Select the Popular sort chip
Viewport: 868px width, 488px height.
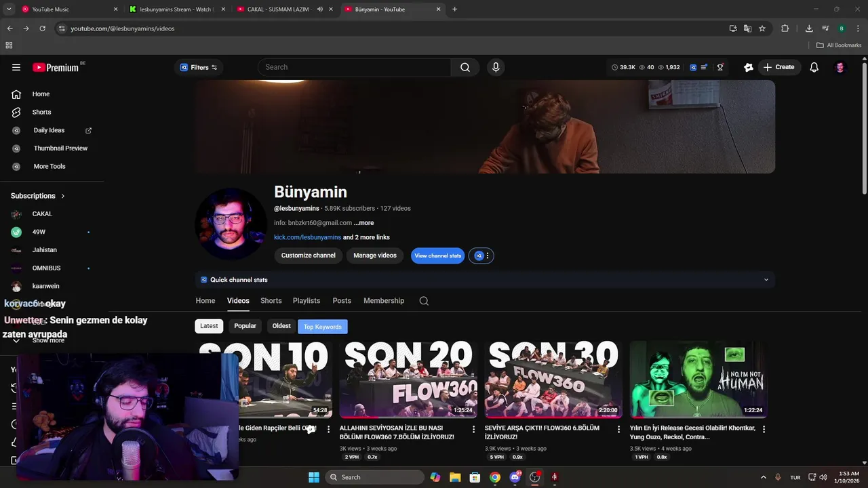coord(245,326)
